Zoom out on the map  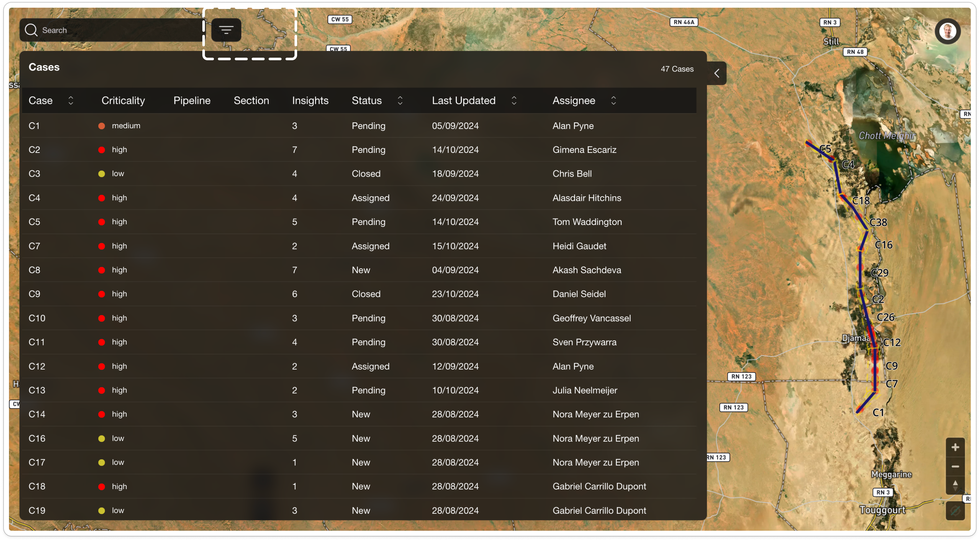coord(955,466)
